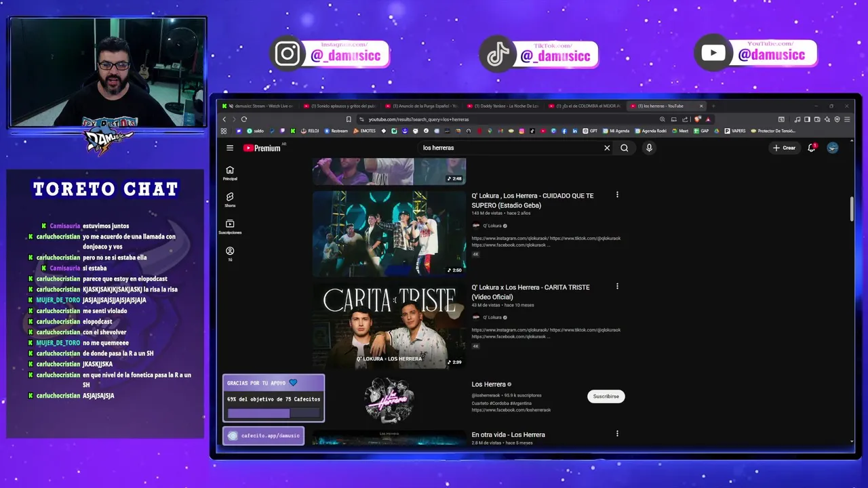Viewport: 868px width, 488px height.
Task: Click Q' Lokura channel under CARITA TRISTE
Action: [492, 317]
